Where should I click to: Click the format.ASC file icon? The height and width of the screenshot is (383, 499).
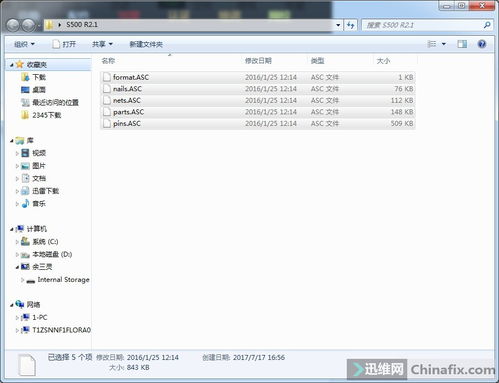click(107, 77)
